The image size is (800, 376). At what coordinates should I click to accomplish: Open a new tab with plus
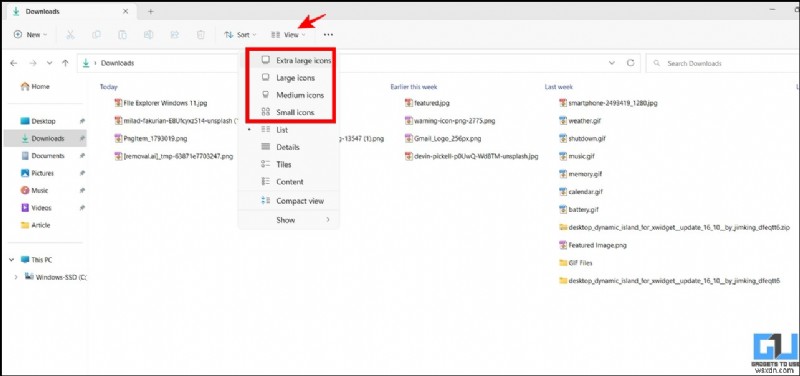(151, 11)
